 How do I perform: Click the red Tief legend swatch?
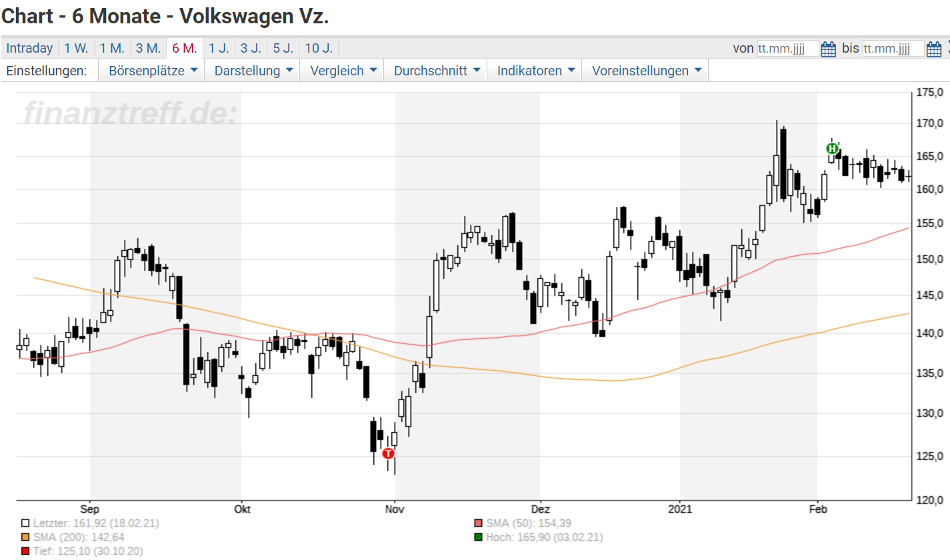(25, 551)
